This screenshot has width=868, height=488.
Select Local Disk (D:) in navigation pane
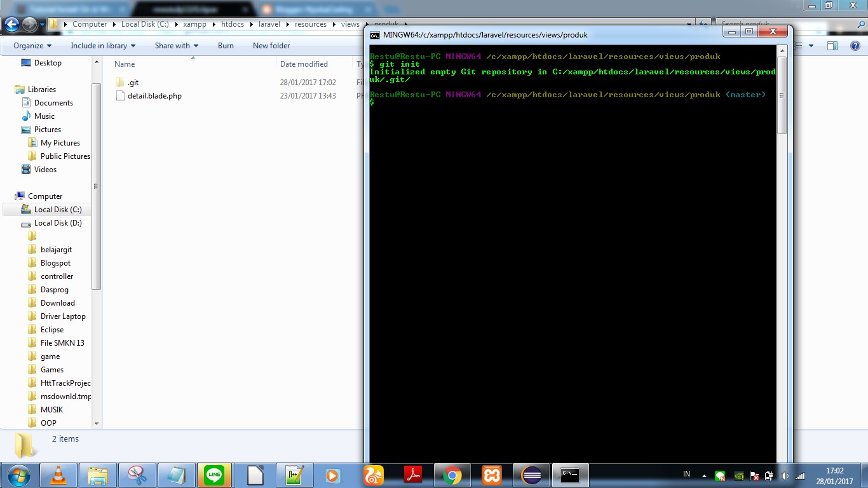58,223
